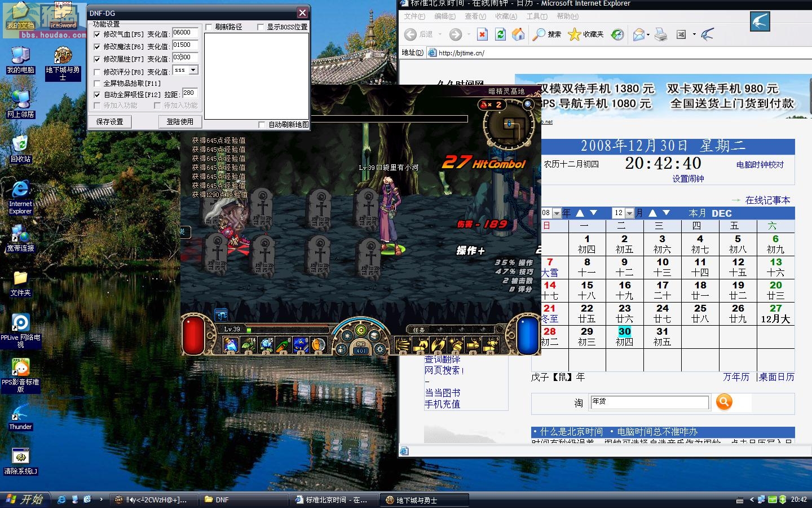Select Internet Explorer desktop icon

[x=20, y=197]
